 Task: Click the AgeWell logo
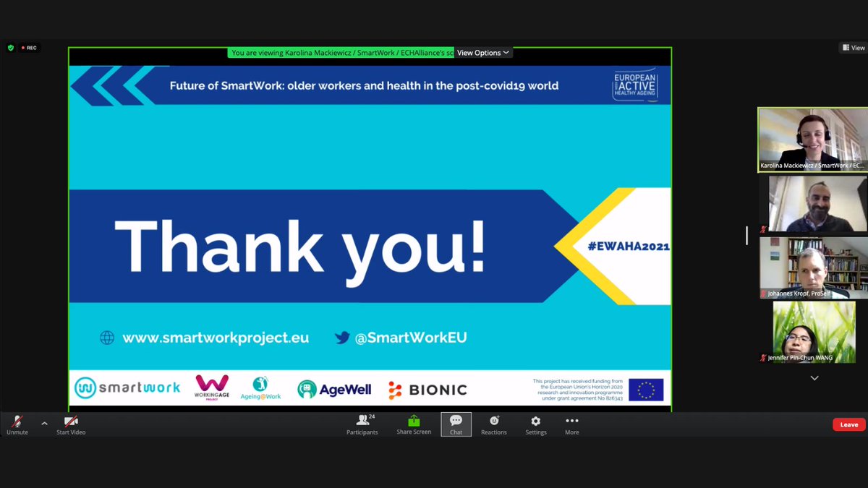(334, 389)
